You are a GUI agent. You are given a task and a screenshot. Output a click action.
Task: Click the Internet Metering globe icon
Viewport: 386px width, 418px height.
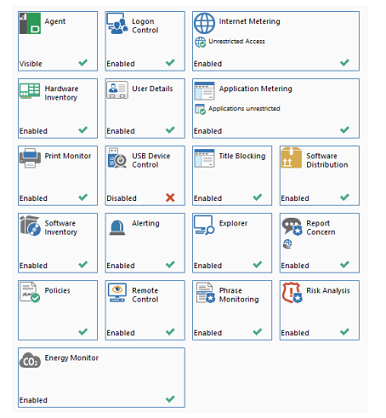click(204, 23)
